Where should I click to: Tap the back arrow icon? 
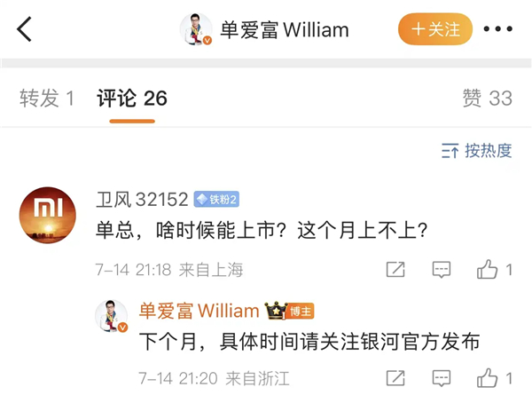coord(24,29)
